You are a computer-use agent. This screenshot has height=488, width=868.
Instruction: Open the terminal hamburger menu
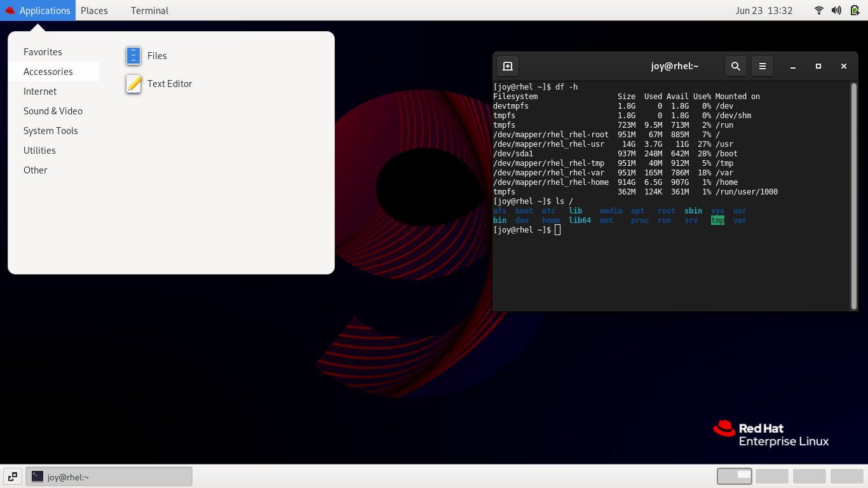click(762, 65)
